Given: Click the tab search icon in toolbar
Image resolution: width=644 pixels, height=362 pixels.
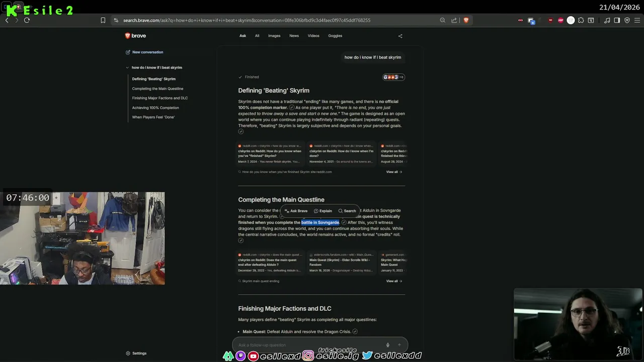Looking at the screenshot, I should click(x=591, y=20).
